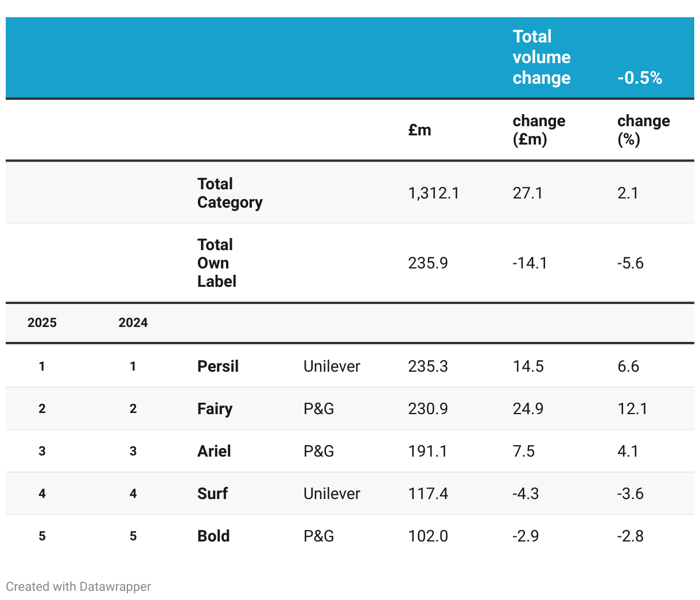
Task: Click the -0.5% value in header
Action: 639,78
